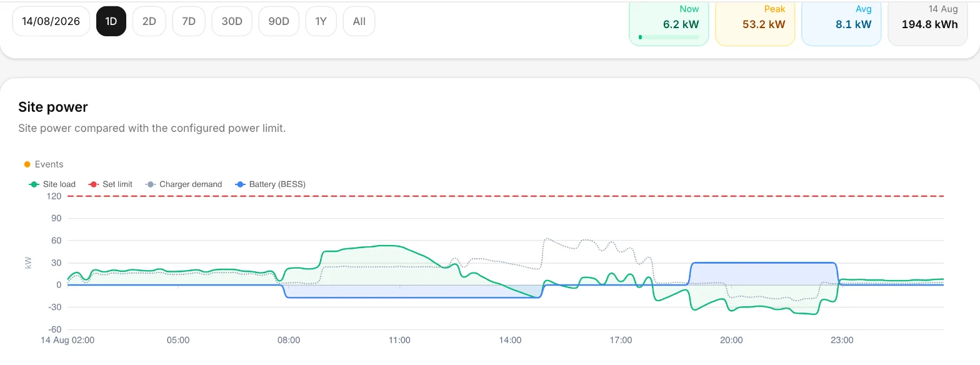The image size is (980, 365).
Task: Click the site power description text
Action: pyautogui.click(x=152, y=128)
